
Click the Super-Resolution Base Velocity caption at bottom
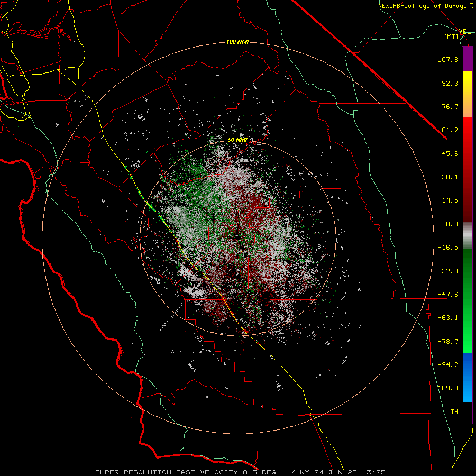240,472
